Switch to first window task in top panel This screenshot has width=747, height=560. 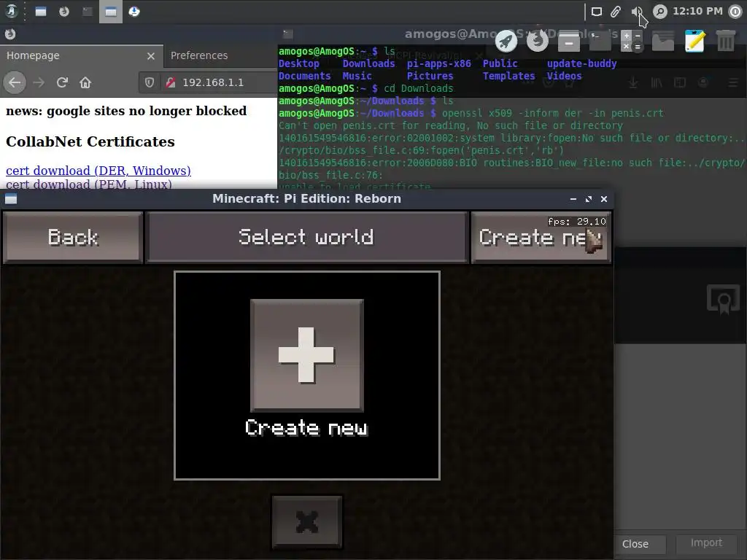click(x=41, y=12)
